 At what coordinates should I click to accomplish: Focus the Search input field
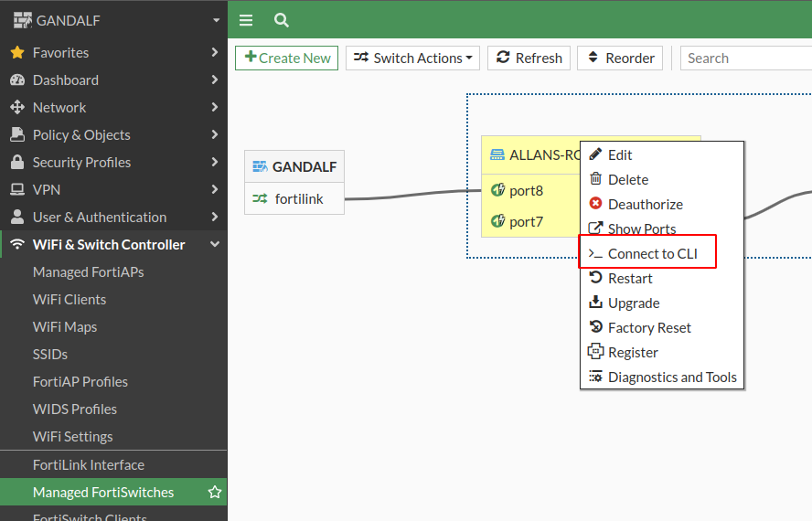pos(745,58)
